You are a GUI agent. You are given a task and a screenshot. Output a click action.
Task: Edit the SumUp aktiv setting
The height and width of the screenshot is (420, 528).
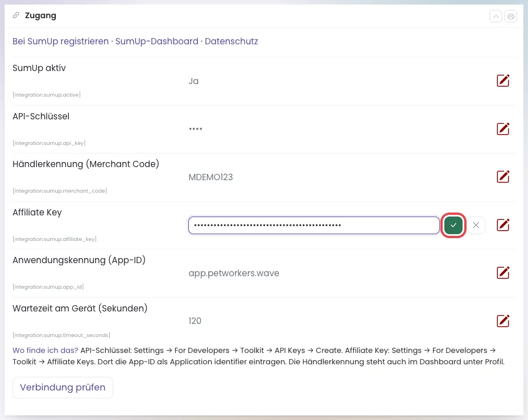click(503, 81)
